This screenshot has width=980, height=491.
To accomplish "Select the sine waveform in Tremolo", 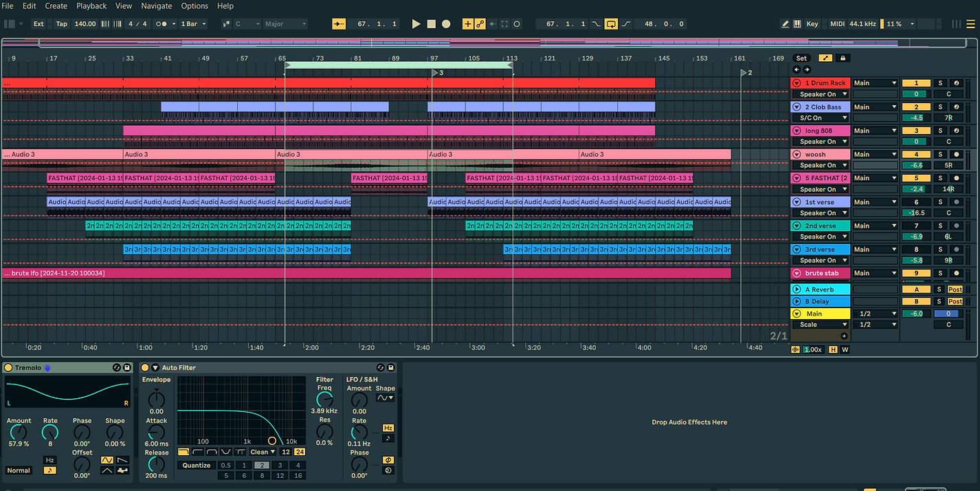I will pos(107,460).
